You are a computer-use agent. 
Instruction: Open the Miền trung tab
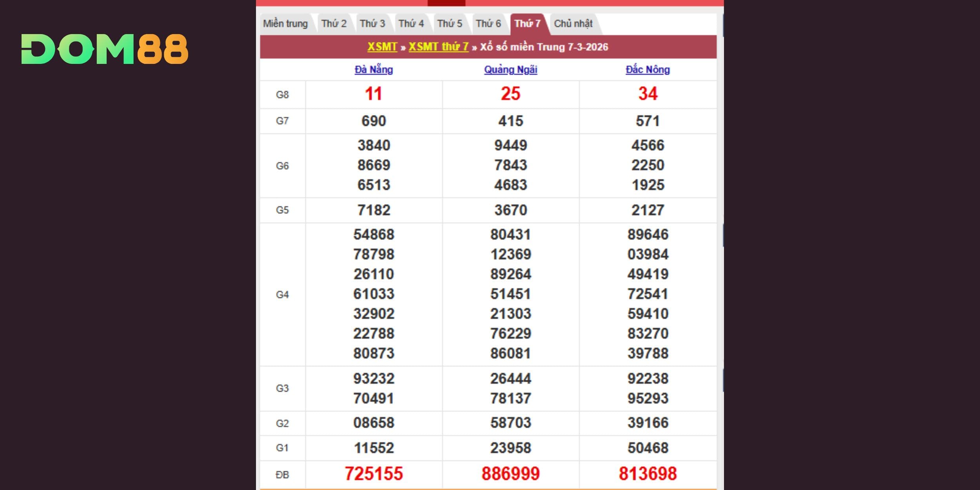[x=285, y=24]
